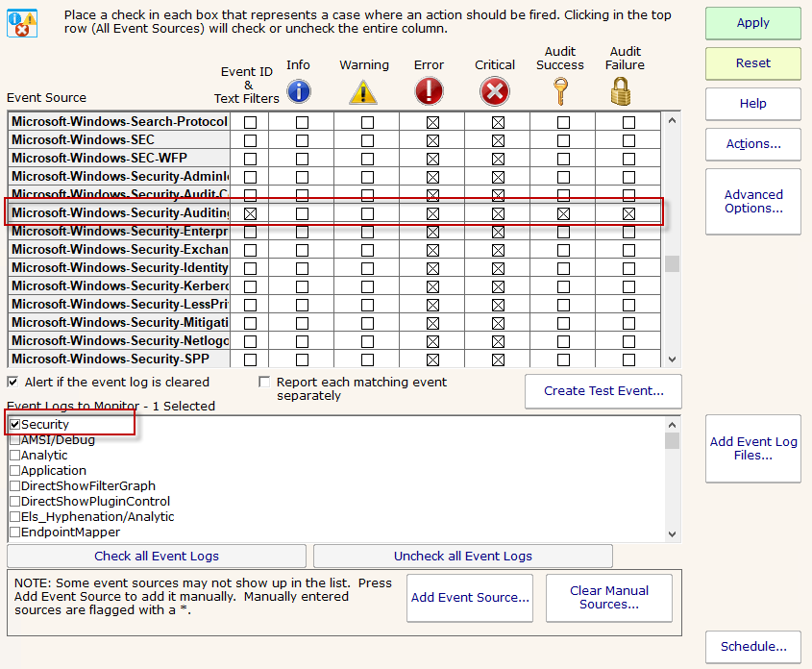Uncheck the Security event log

[x=15, y=424]
